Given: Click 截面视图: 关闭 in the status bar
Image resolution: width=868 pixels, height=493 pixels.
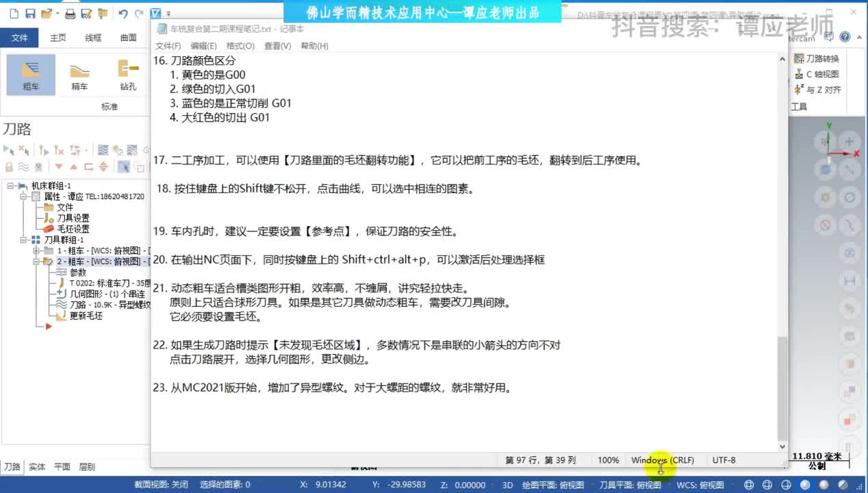Looking at the screenshot, I should [161, 485].
